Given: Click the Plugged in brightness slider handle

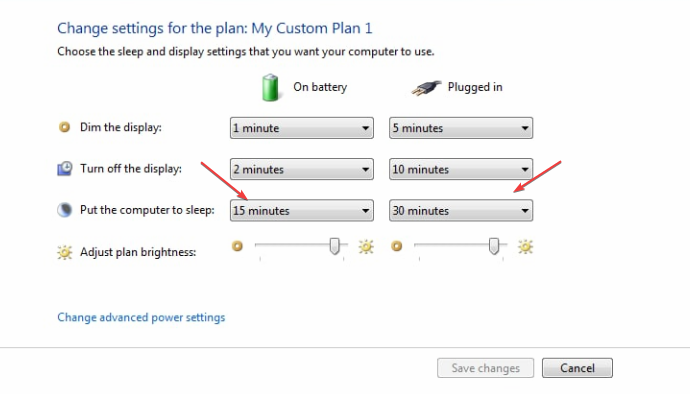Looking at the screenshot, I should tap(494, 246).
